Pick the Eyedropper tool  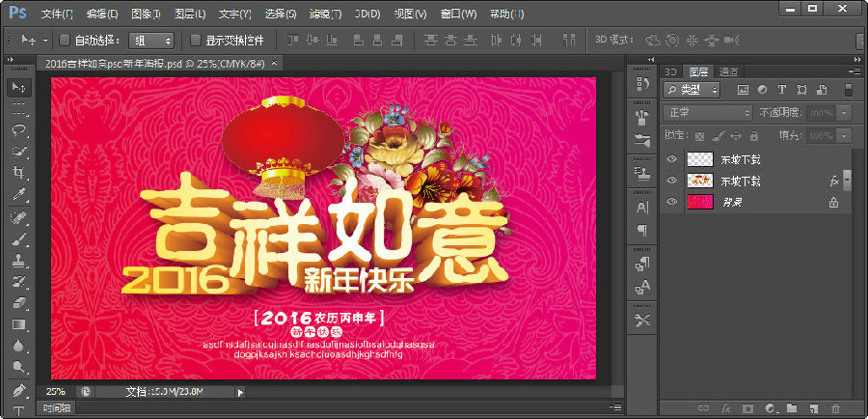19,195
